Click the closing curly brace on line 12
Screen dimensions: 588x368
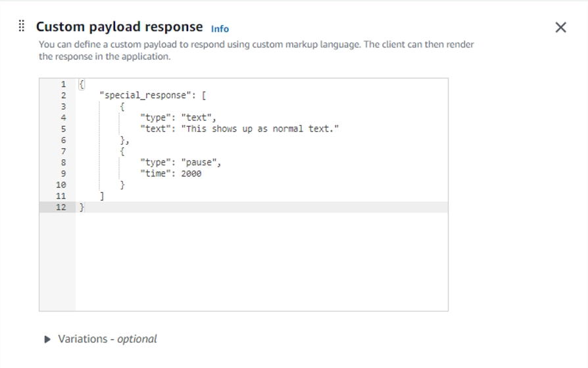[x=82, y=207]
